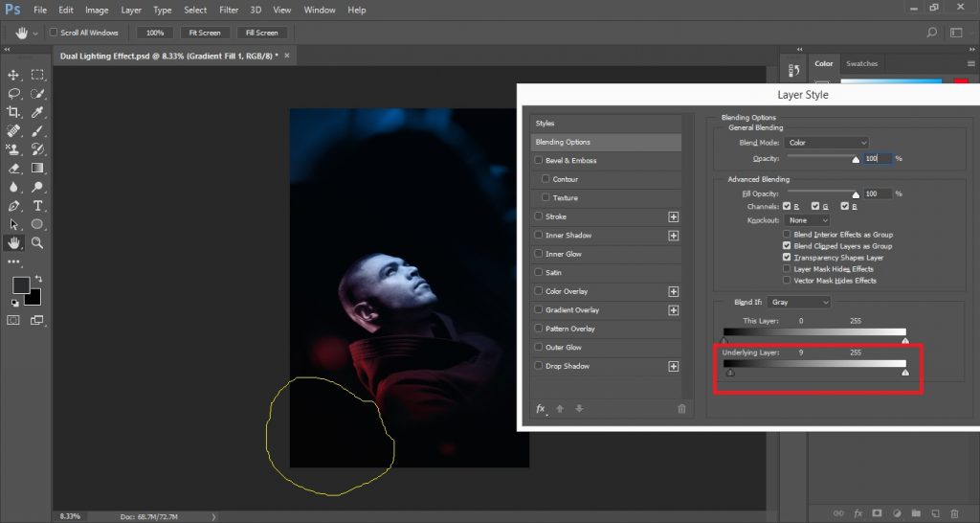Click the Fill Screen button
The height and width of the screenshot is (523, 980).
[262, 33]
